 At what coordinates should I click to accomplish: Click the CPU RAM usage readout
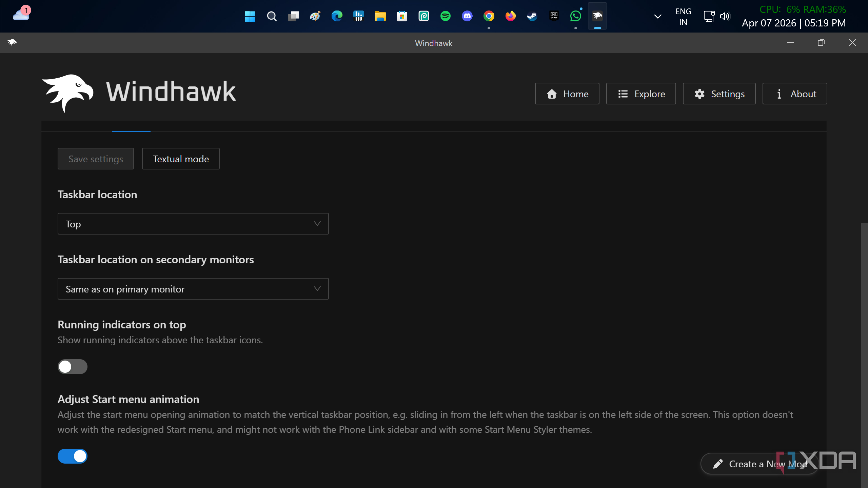tap(803, 9)
